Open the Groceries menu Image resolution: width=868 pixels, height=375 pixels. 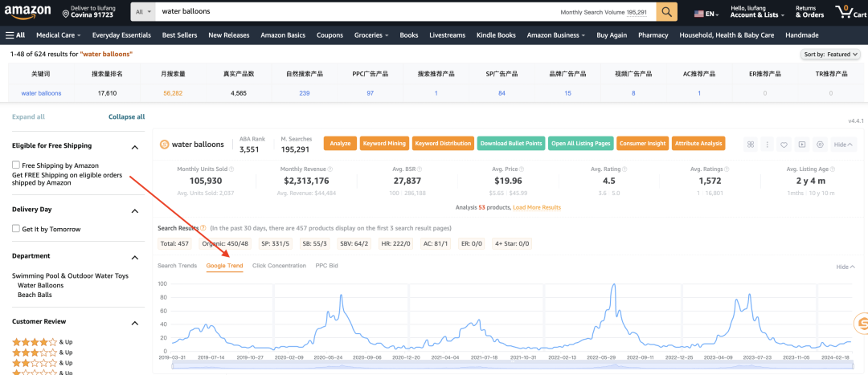pos(371,35)
